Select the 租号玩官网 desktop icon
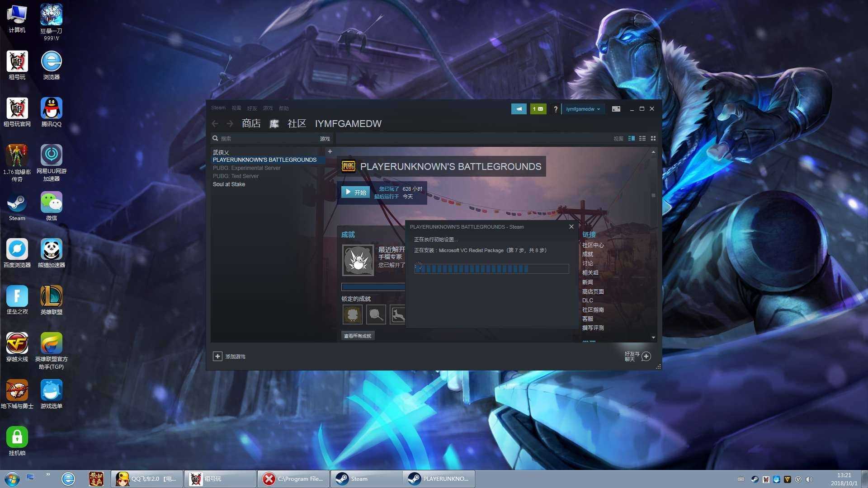 click(17, 113)
